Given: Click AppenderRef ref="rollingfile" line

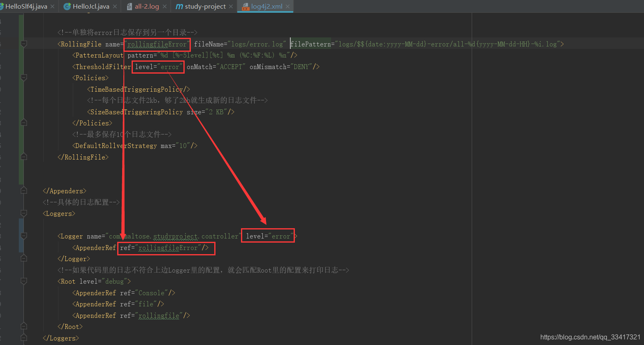Looking at the screenshot, I should (x=131, y=315).
